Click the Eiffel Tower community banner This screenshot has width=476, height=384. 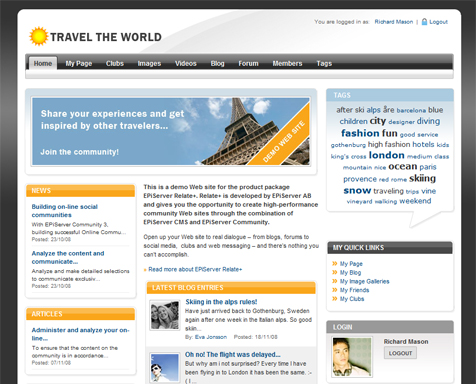(171, 131)
